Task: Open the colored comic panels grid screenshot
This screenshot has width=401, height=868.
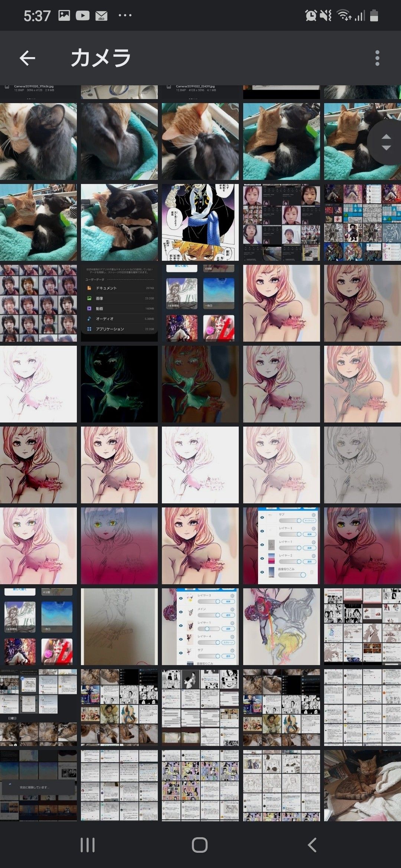Action: tap(200, 785)
